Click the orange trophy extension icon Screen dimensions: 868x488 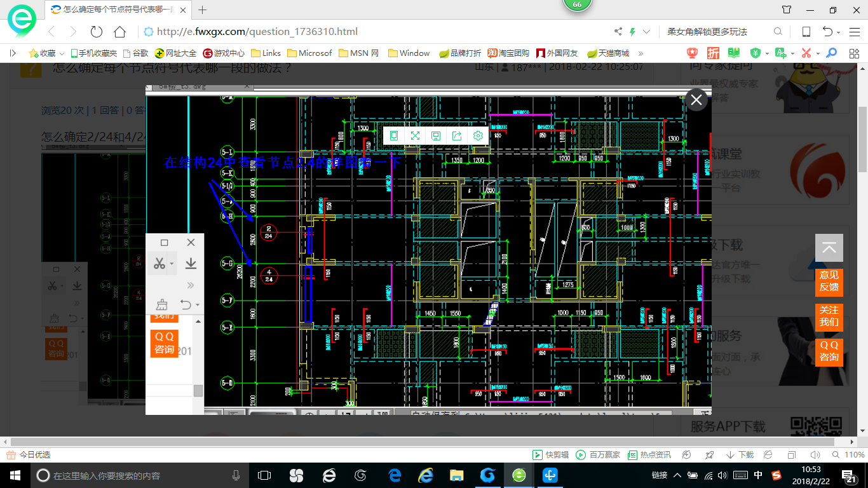693,53
